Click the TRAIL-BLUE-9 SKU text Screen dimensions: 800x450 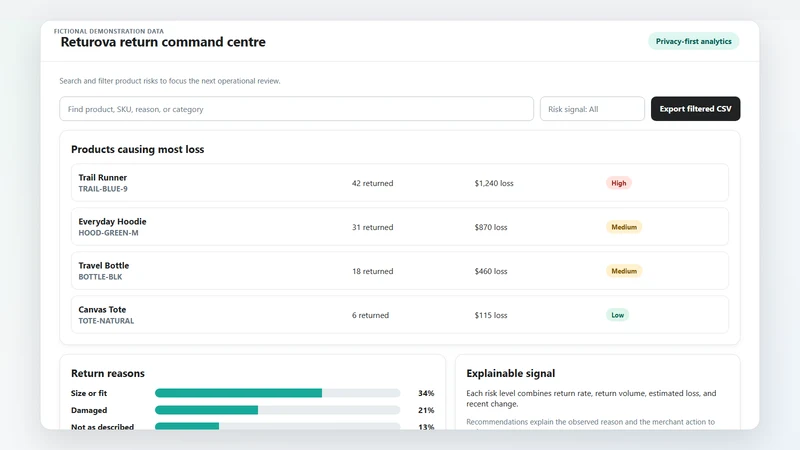103,189
